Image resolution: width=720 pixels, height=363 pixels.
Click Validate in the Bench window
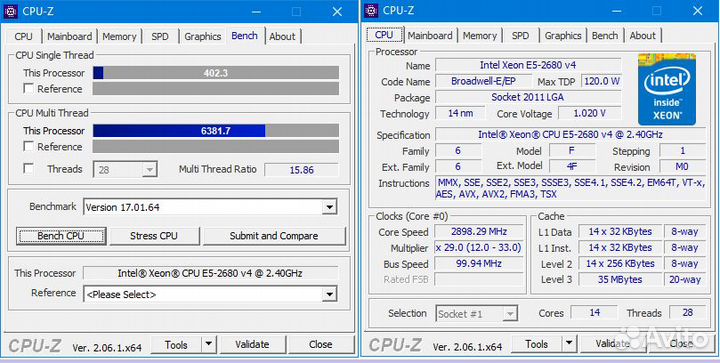coord(252,344)
